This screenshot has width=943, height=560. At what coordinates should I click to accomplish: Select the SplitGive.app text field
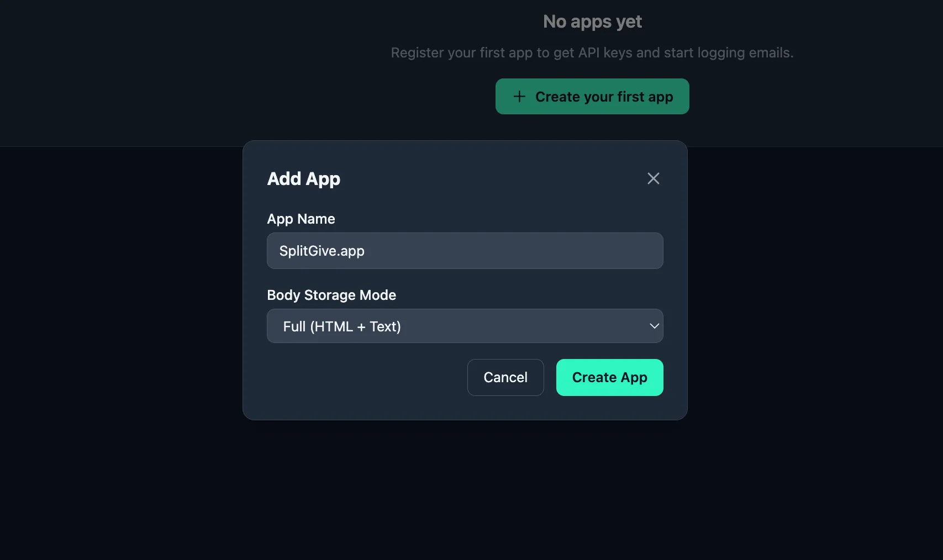(465, 251)
